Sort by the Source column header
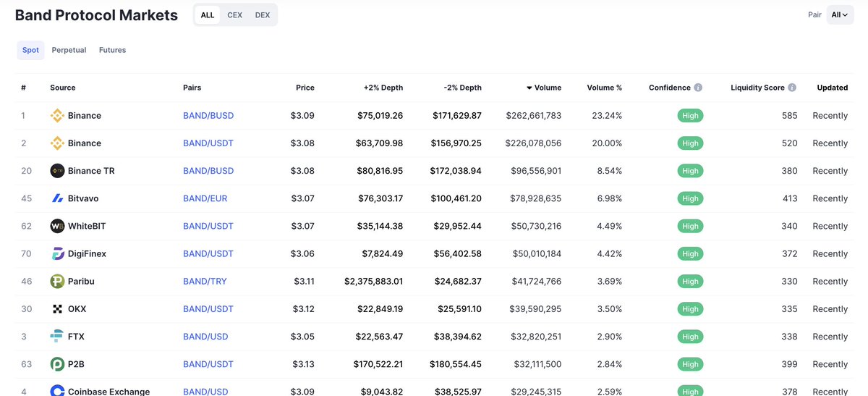This screenshot has height=396, width=868. 63,88
